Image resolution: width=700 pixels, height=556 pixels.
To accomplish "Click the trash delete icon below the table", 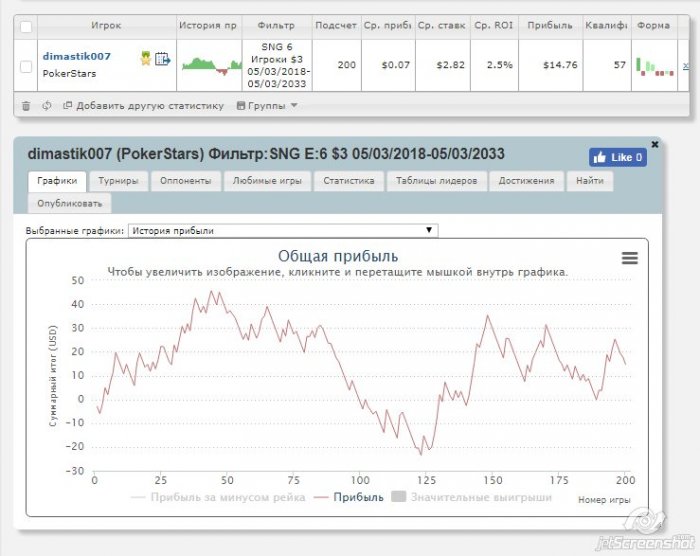I will pos(26,106).
